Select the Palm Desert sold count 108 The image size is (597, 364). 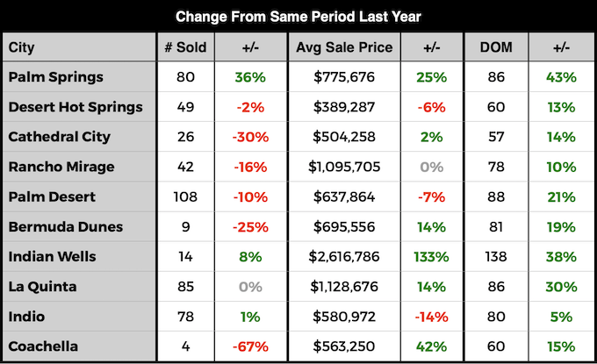pos(185,196)
